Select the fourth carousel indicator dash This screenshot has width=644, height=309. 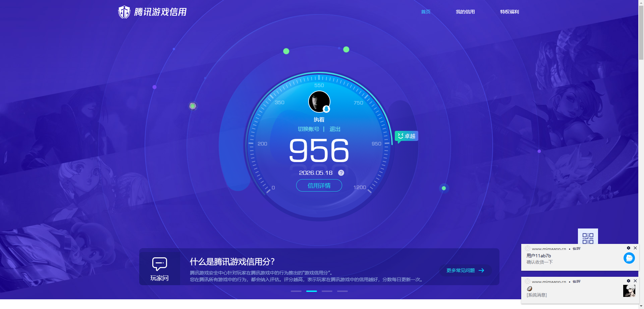pos(342,291)
